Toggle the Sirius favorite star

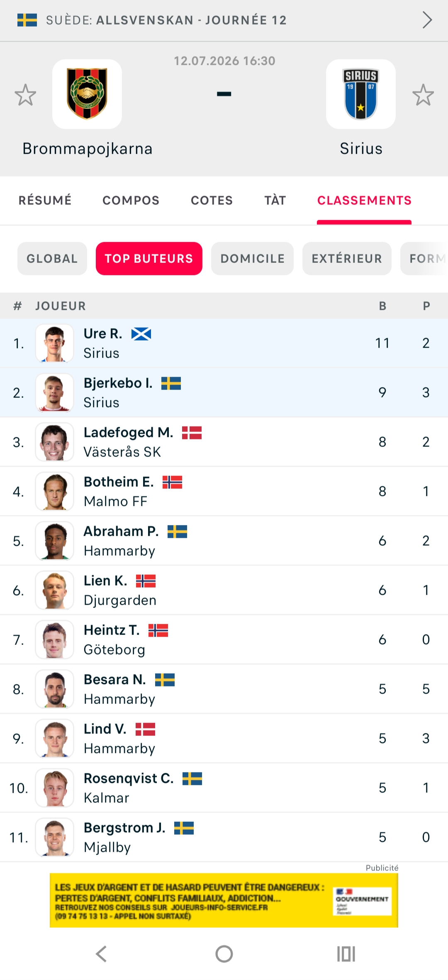click(x=423, y=95)
